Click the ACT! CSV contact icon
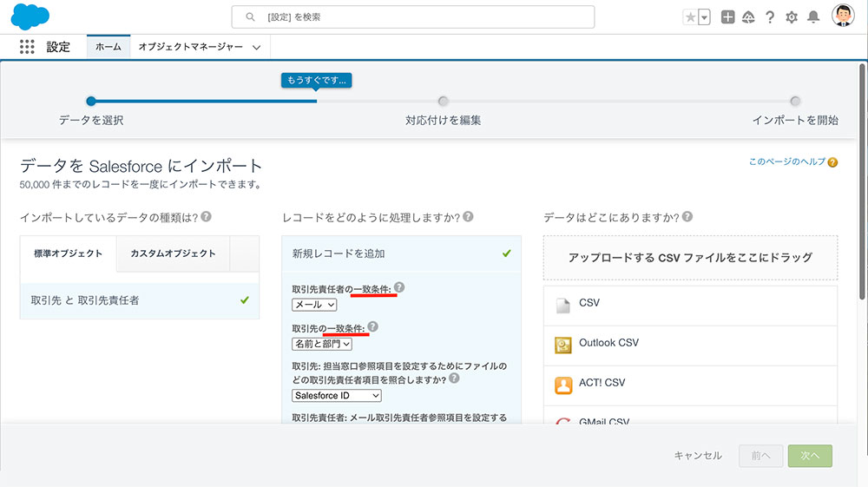868x487 pixels. tap(563, 385)
